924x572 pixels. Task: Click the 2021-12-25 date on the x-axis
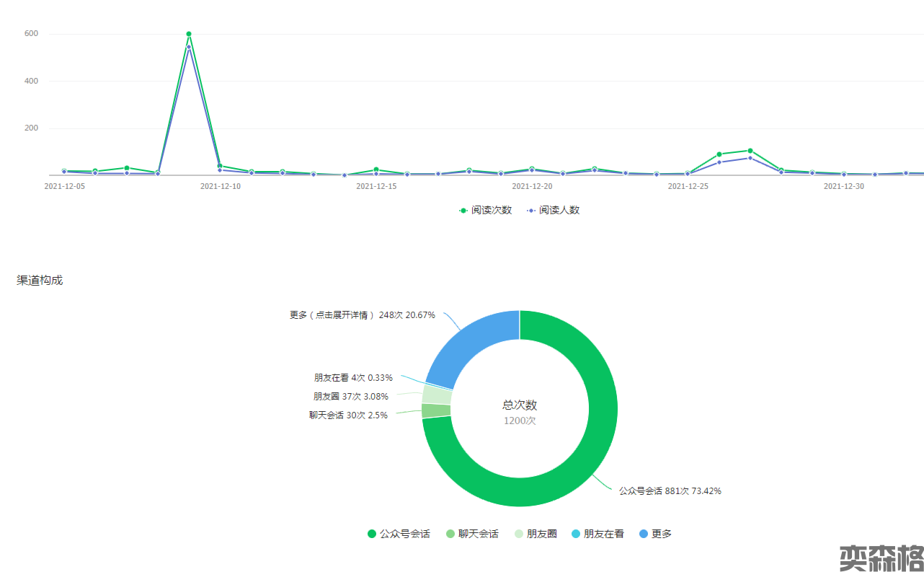pos(688,186)
